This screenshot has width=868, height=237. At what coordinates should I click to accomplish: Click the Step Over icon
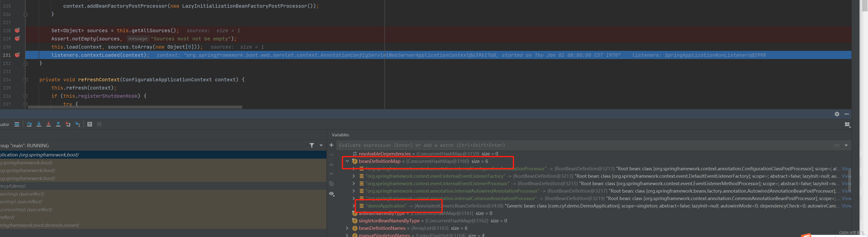(29, 124)
